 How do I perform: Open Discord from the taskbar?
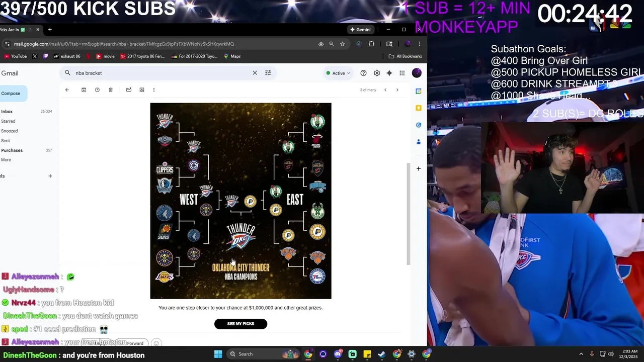[x=338, y=354]
